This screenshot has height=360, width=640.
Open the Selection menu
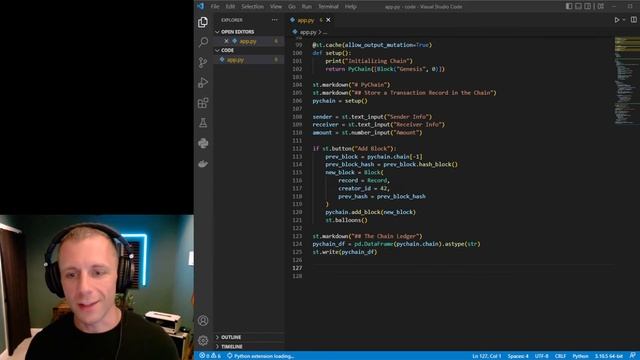click(x=252, y=7)
